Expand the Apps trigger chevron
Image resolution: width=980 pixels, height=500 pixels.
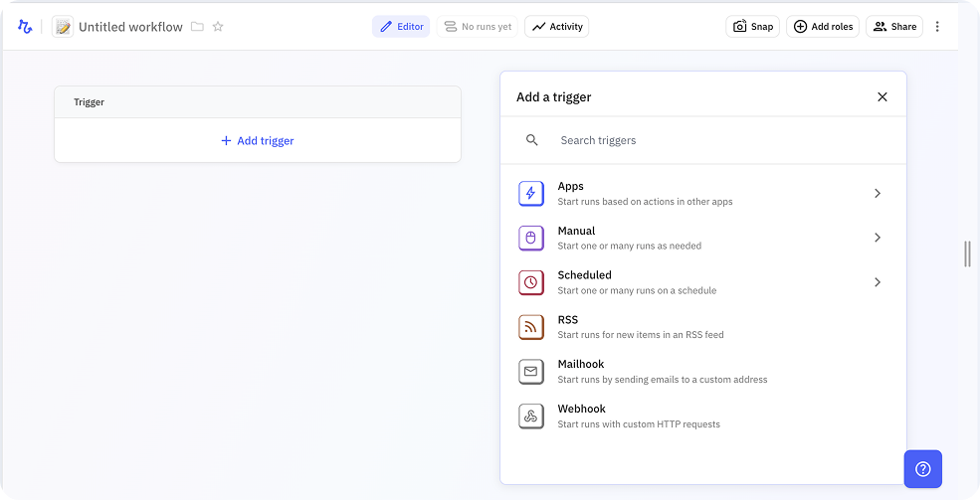pyautogui.click(x=878, y=194)
